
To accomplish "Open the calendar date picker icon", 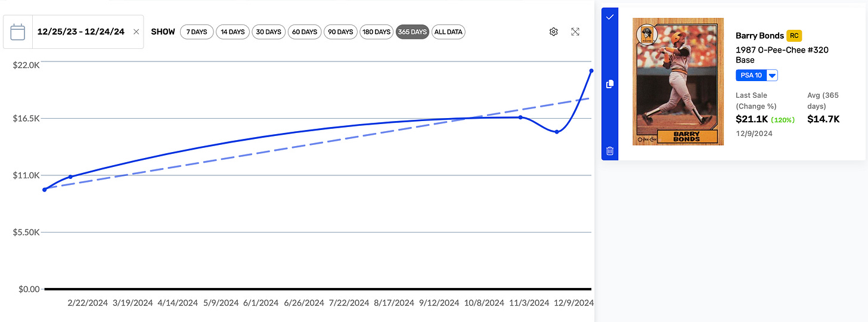I will [x=17, y=32].
